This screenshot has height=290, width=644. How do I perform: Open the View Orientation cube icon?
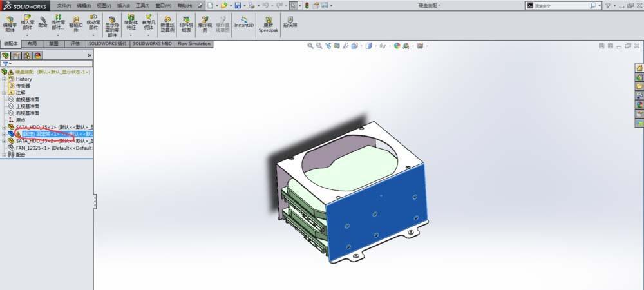354,46
